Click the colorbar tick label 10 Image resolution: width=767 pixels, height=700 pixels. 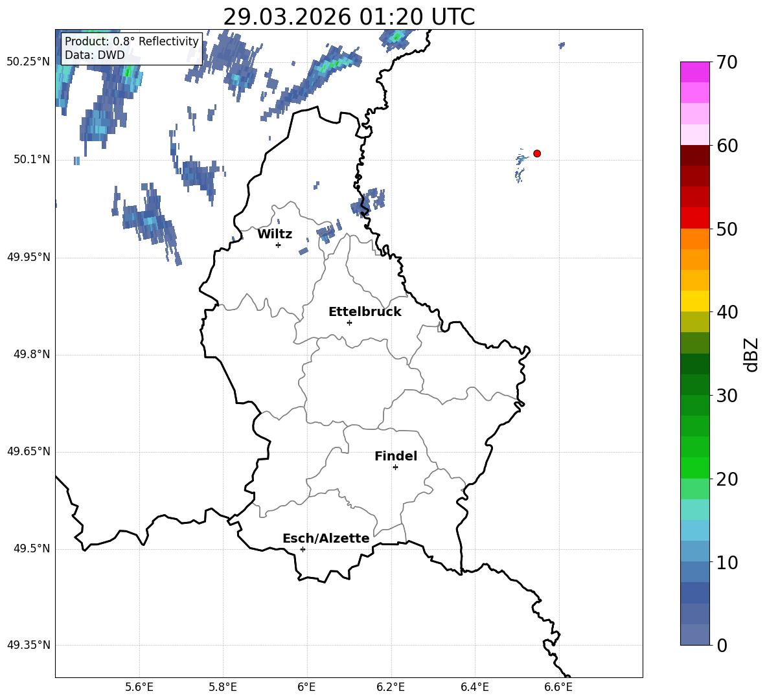point(726,562)
